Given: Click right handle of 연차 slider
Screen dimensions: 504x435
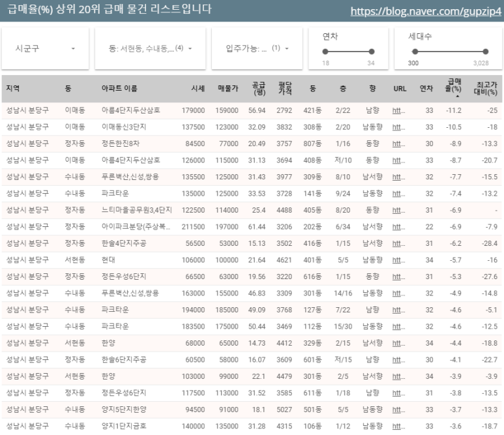Looking at the screenshot, I should tap(372, 52).
